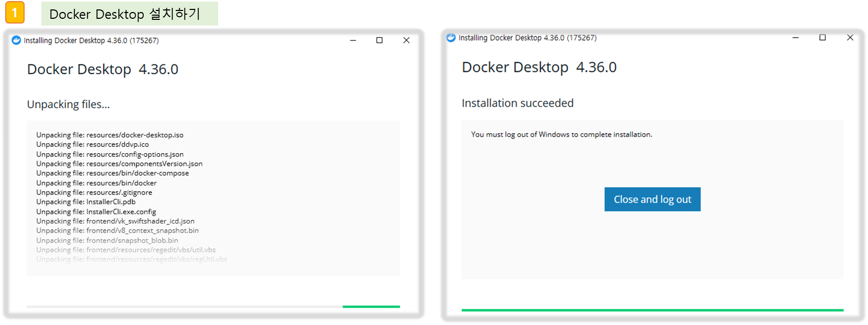
Task: Click title bar text of Installation succeeded window
Action: coord(527,38)
